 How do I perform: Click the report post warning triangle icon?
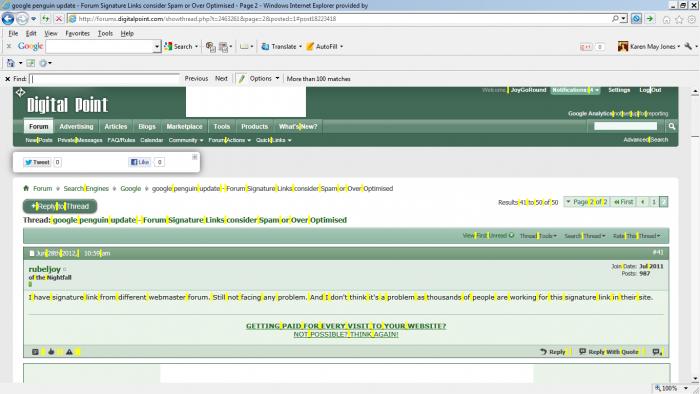(69, 352)
